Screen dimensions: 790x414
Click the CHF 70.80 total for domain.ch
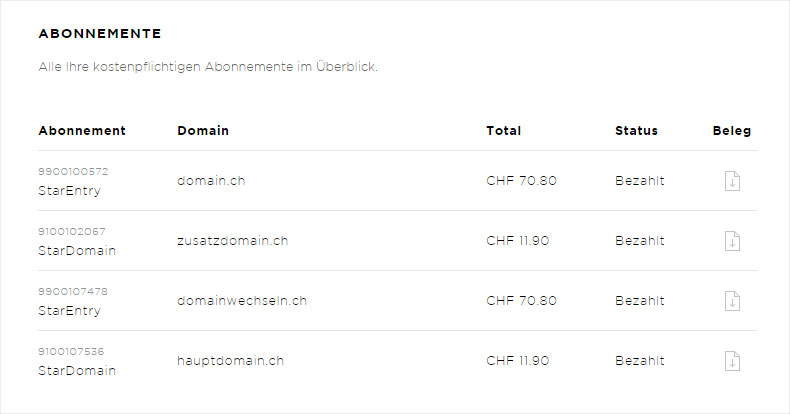pos(521,181)
